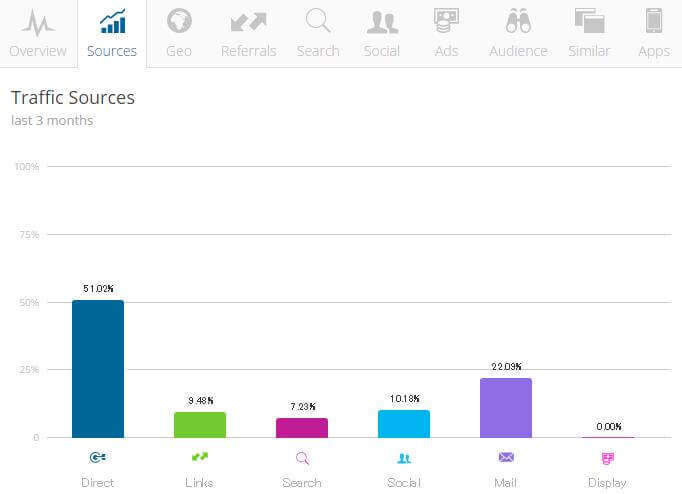Click the blue Social icon under chart

pos(404,458)
